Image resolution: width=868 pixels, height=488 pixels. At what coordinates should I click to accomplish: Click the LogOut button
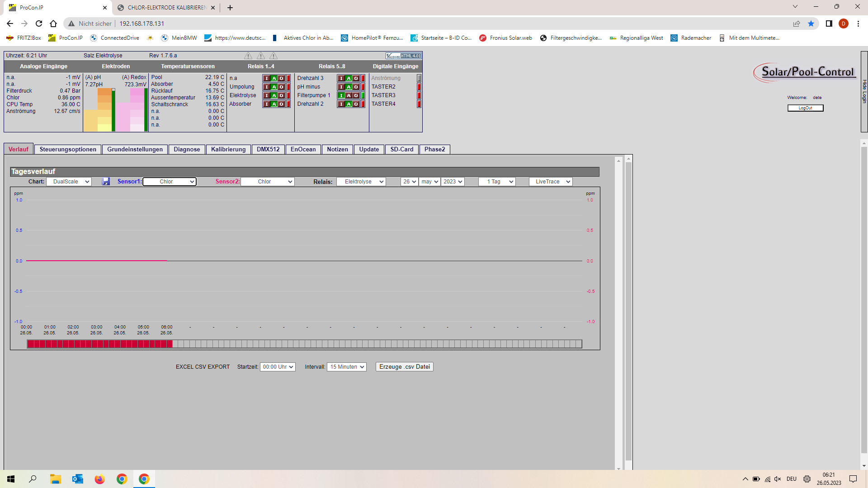click(x=805, y=108)
